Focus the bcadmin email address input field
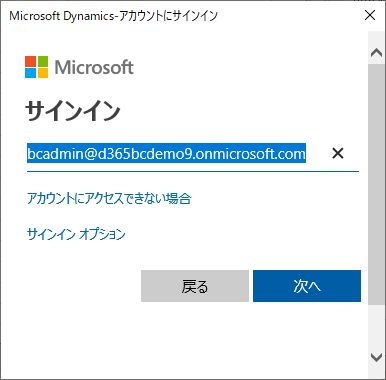Viewport: 386px width, 380px height. (x=177, y=154)
